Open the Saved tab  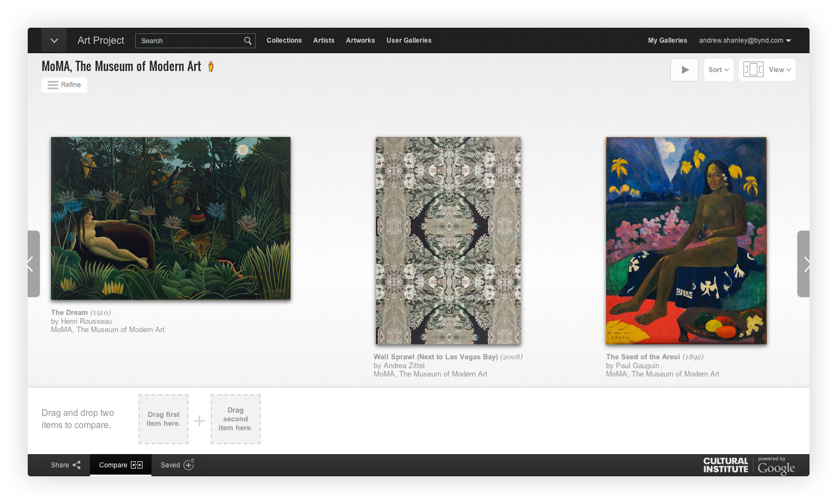[x=177, y=465]
